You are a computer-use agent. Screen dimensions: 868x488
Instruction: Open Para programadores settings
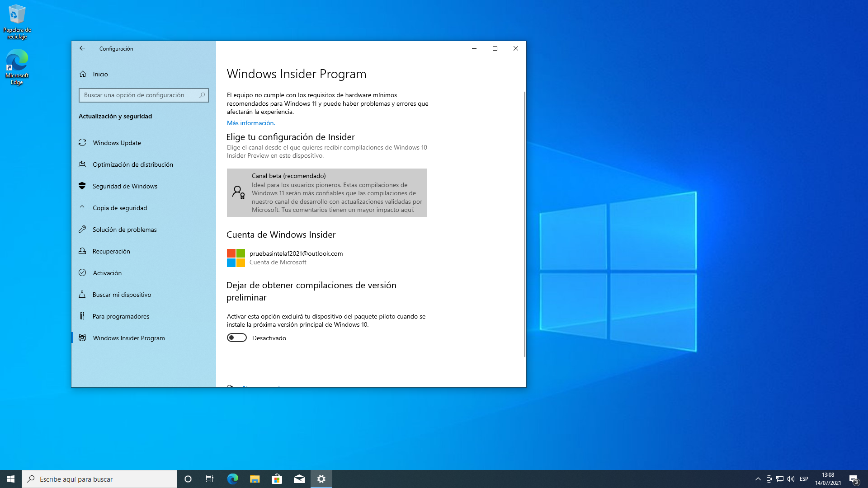121,316
